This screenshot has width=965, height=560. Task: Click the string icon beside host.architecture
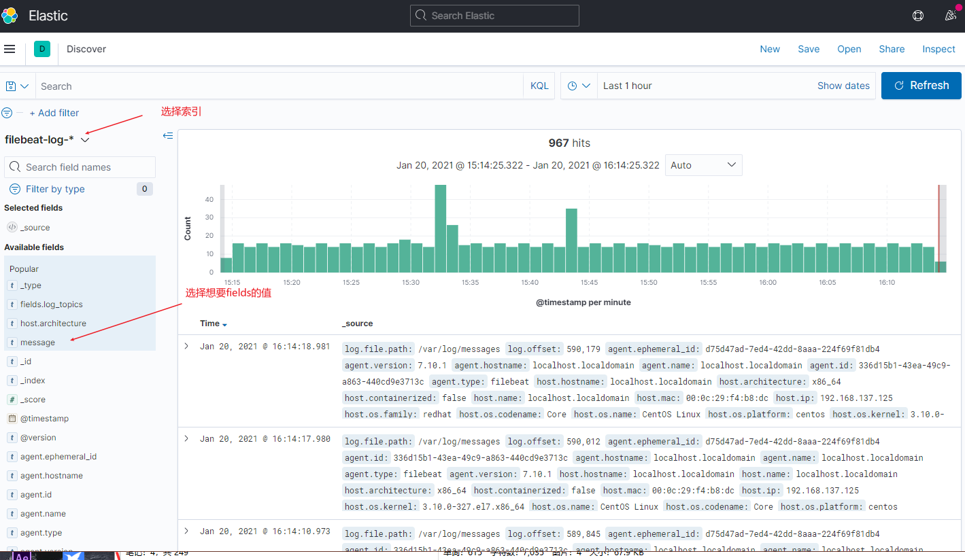click(x=12, y=323)
